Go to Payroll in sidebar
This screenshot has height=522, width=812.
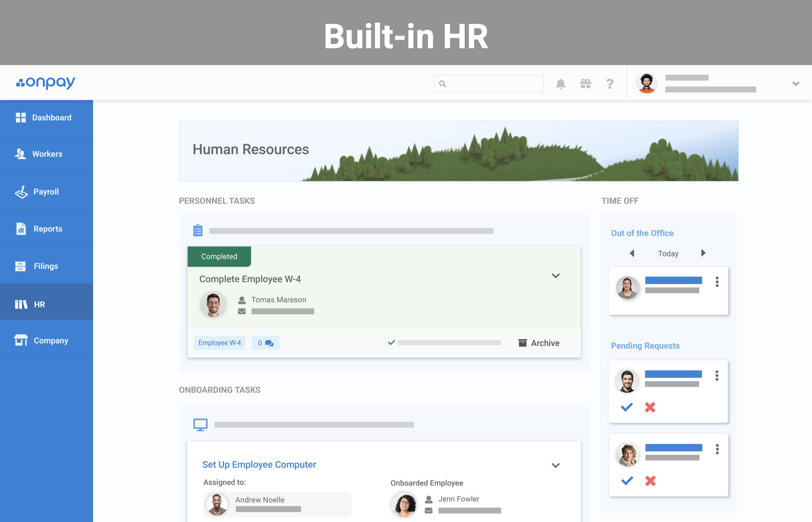coord(46,192)
